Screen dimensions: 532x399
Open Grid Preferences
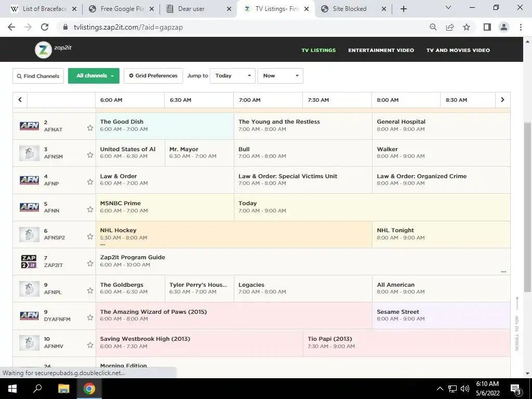coord(153,76)
